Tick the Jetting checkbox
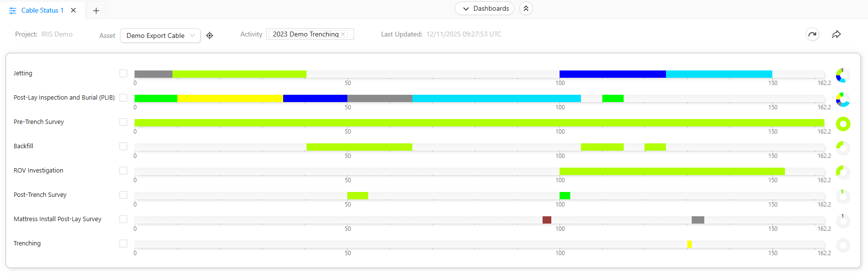The height and width of the screenshot is (278, 868). pyautogui.click(x=123, y=73)
